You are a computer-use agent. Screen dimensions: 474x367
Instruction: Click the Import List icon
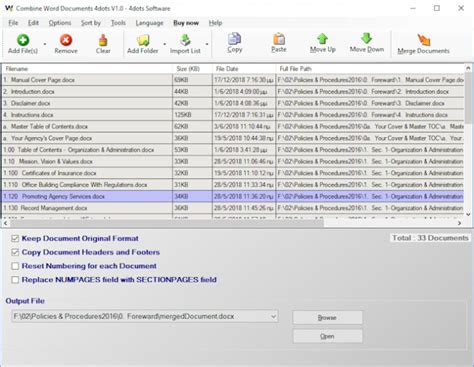pos(185,40)
